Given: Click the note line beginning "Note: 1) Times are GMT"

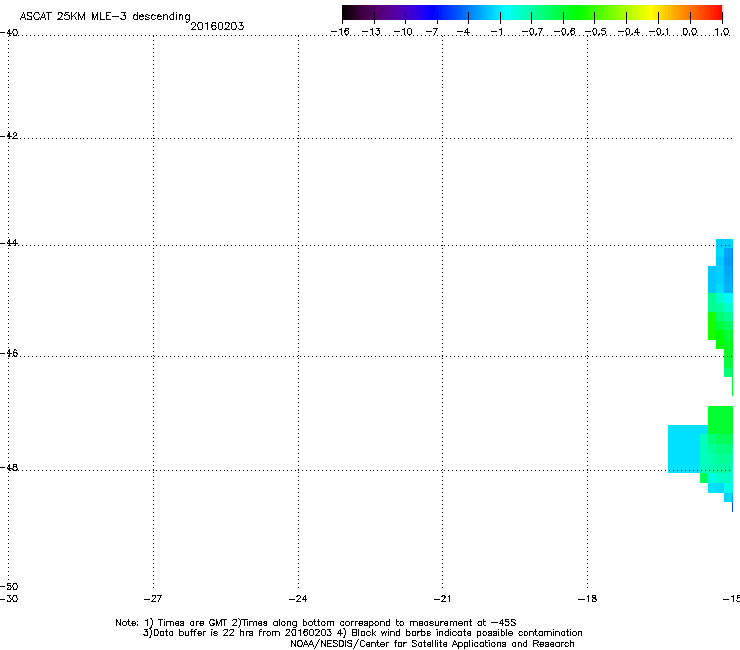Looking at the screenshot, I should click(x=316, y=623).
